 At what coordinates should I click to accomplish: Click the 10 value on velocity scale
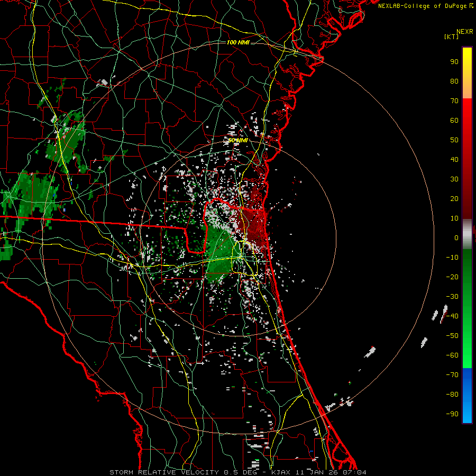point(454,218)
